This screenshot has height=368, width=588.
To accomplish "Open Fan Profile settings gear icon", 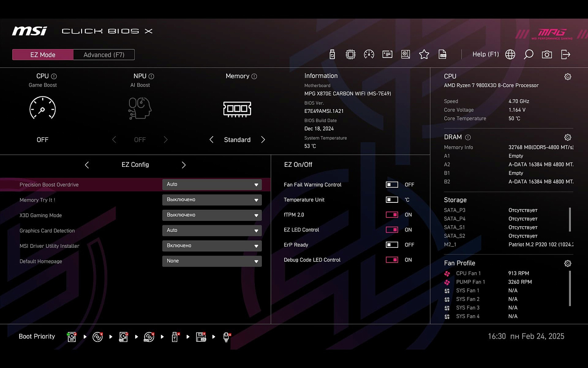I will 568,263.
